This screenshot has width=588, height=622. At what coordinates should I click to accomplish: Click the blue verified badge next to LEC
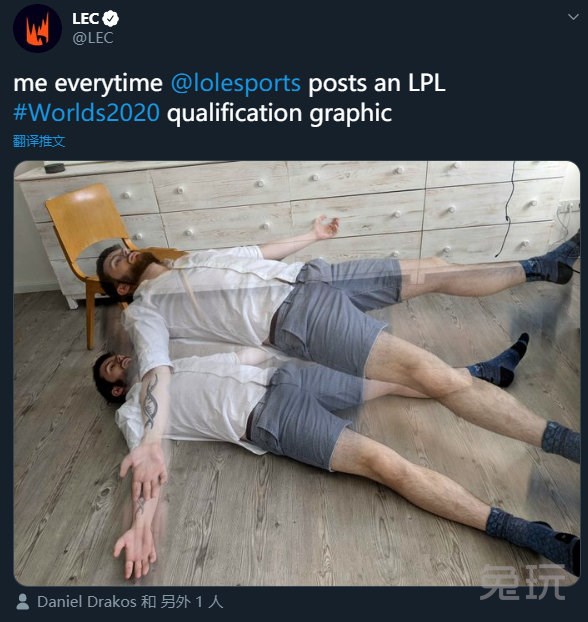111,19
